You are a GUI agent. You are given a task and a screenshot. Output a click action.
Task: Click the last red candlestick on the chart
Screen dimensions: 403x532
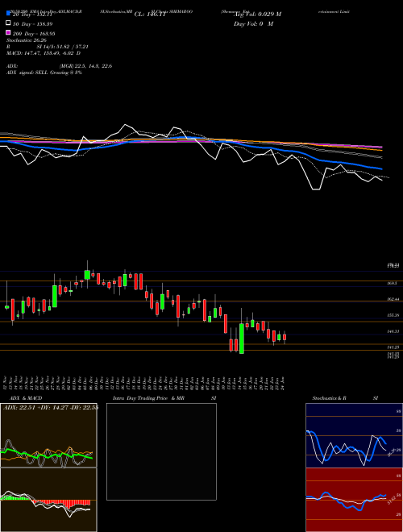tap(285, 337)
